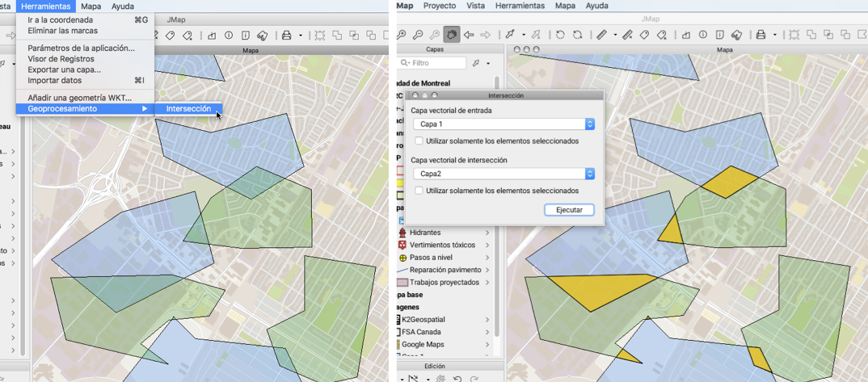
Task: Open the Proyecto menu
Action: (x=439, y=6)
